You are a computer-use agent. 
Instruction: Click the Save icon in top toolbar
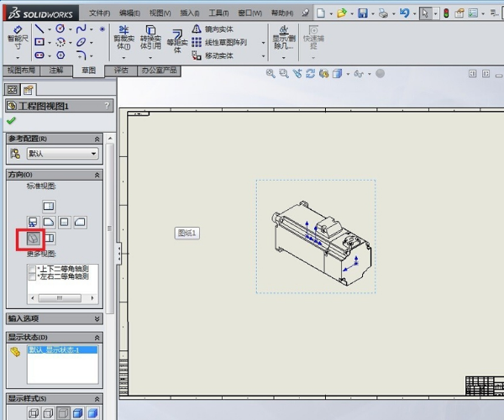tap(363, 13)
